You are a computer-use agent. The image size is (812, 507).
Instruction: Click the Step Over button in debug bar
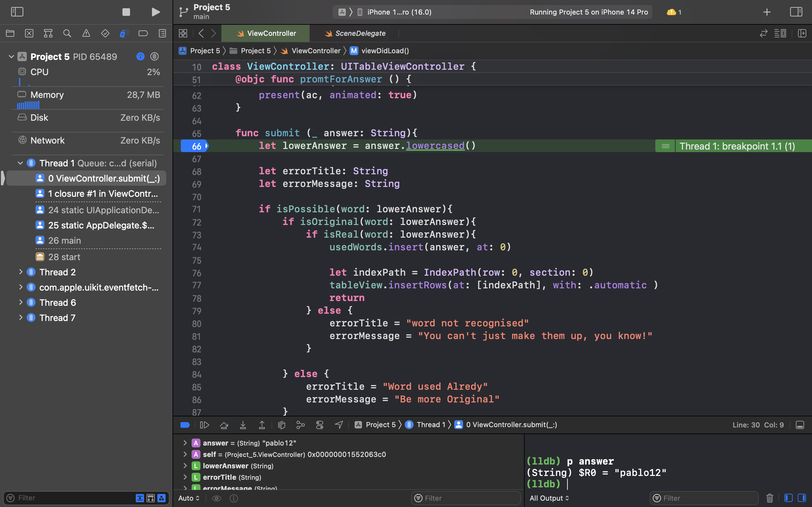(224, 425)
